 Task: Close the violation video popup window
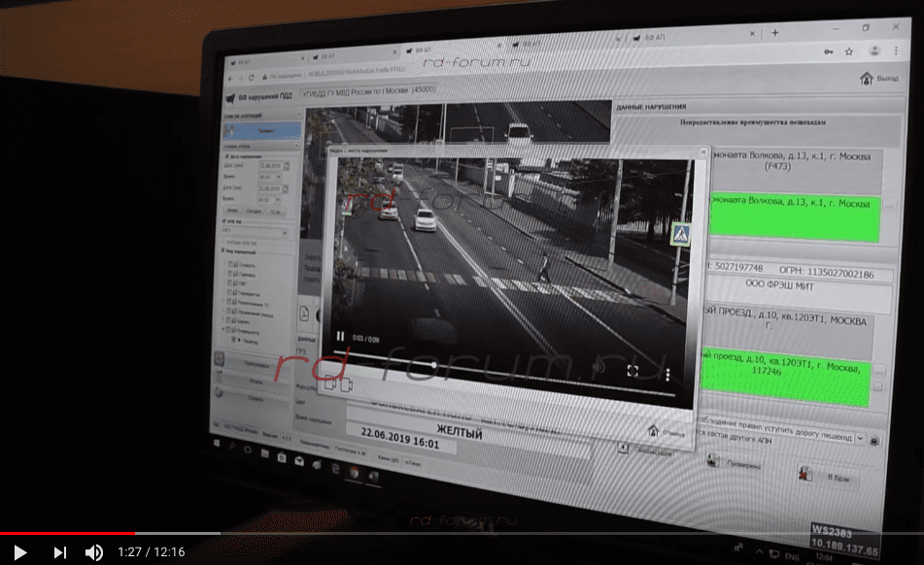pyautogui.click(x=703, y=151)
